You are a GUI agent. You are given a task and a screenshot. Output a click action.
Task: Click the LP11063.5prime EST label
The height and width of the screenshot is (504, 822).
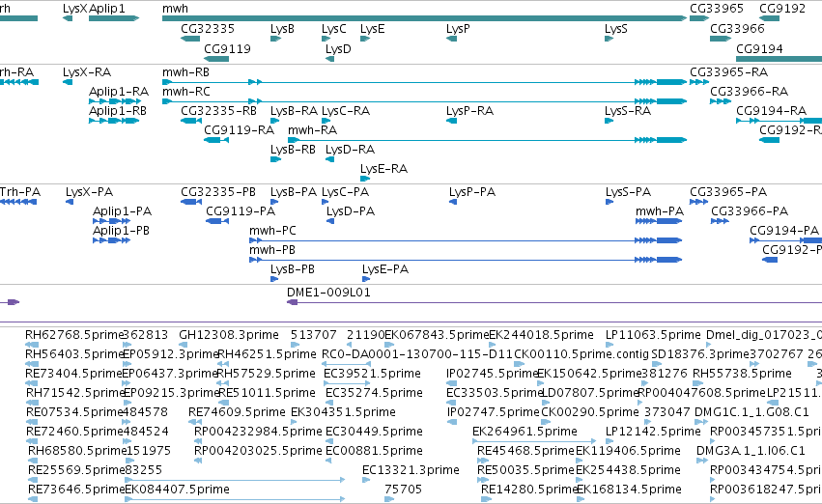(x=653, y=335)
